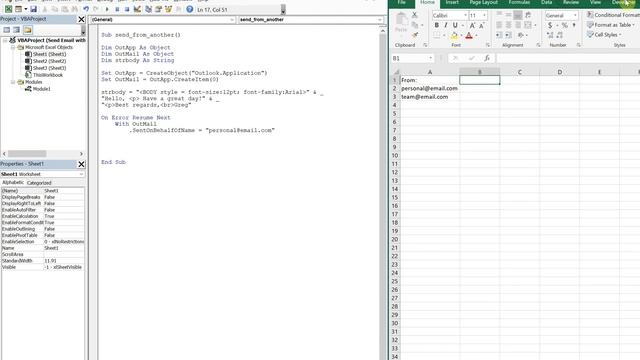Toggle Align Right in Excel ribbon

(x=518, y=25)
